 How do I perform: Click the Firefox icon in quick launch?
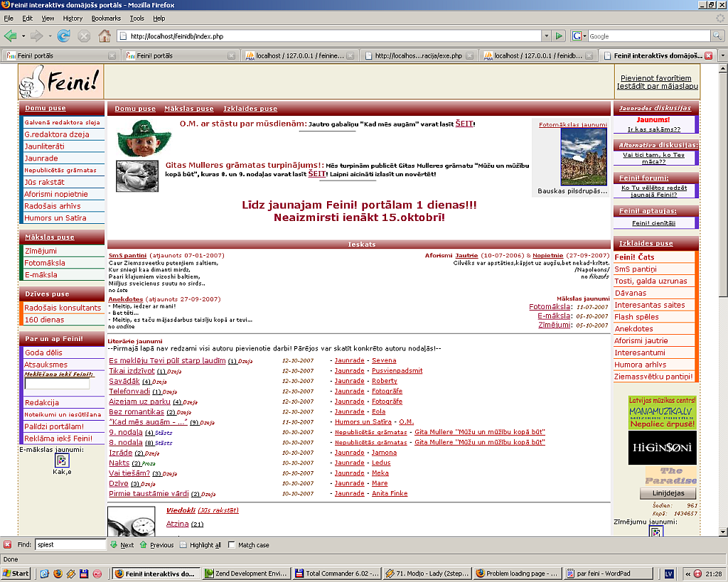(x=58, y=573)
